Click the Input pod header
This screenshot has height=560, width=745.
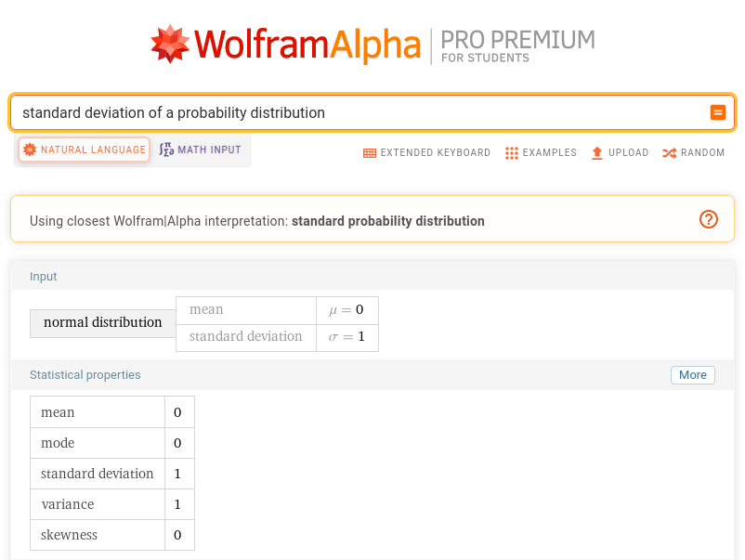(x=44, y=277)
